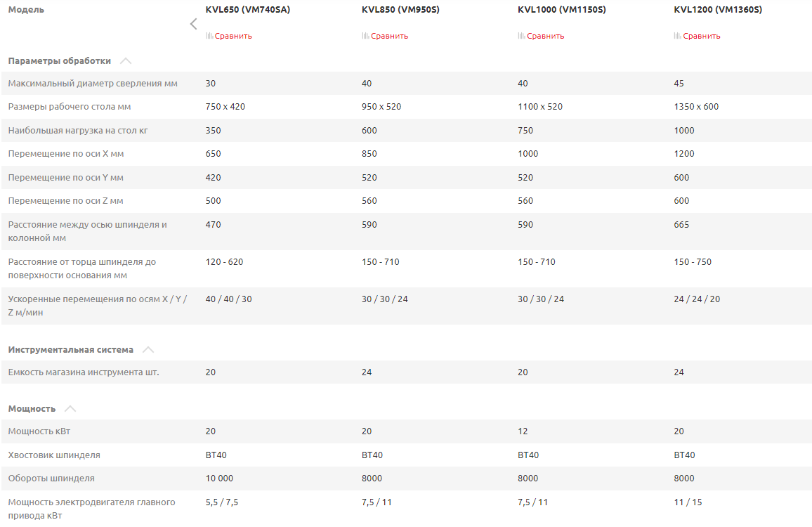Image resolution: width=812 pixels, height=527 pixels.
Task: Click the Обороты шпинделя row label
Action: point(51,479)
